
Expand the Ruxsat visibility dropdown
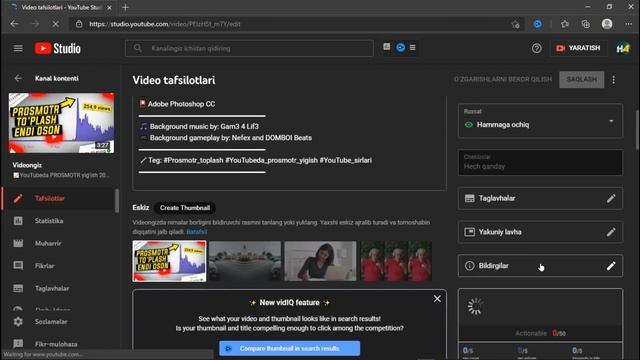click(540, 120)
